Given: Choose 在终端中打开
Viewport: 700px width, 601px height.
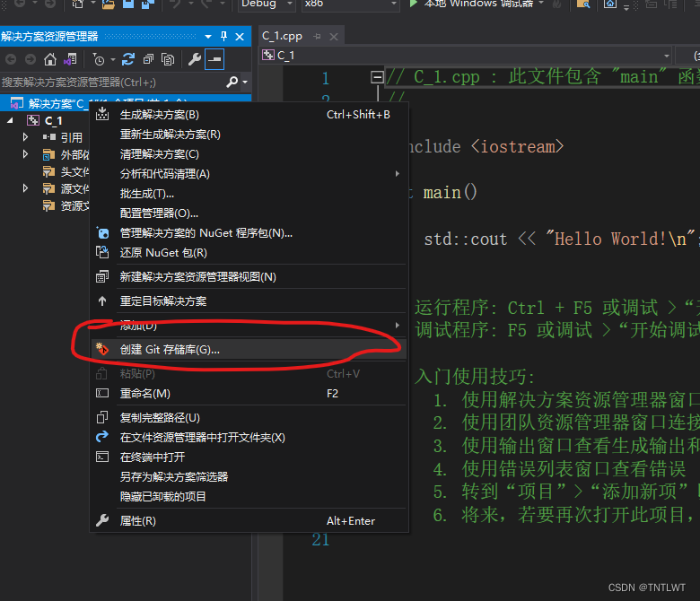Looking at the screenshot, I should pyautogui.click(x=249, y=457).
